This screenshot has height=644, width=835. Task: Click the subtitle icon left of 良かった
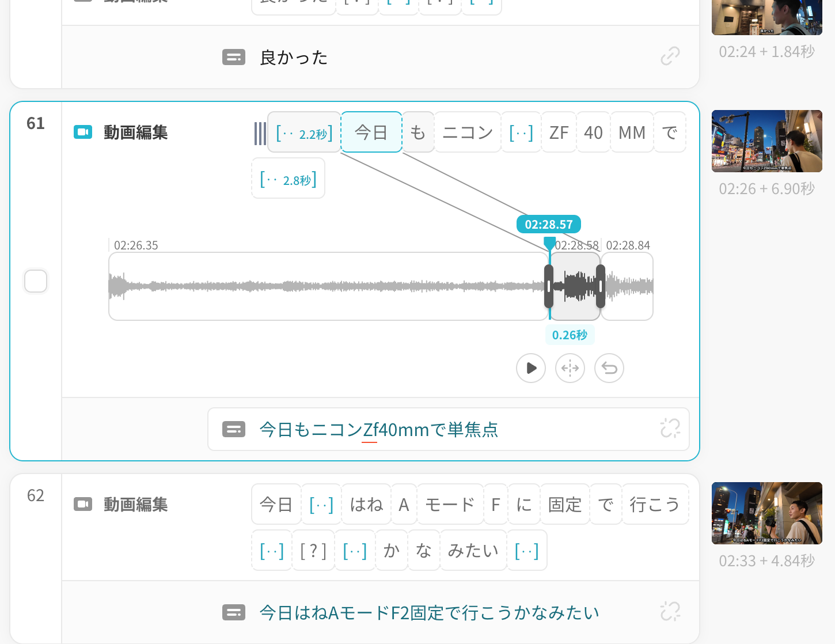coord(234,57)
